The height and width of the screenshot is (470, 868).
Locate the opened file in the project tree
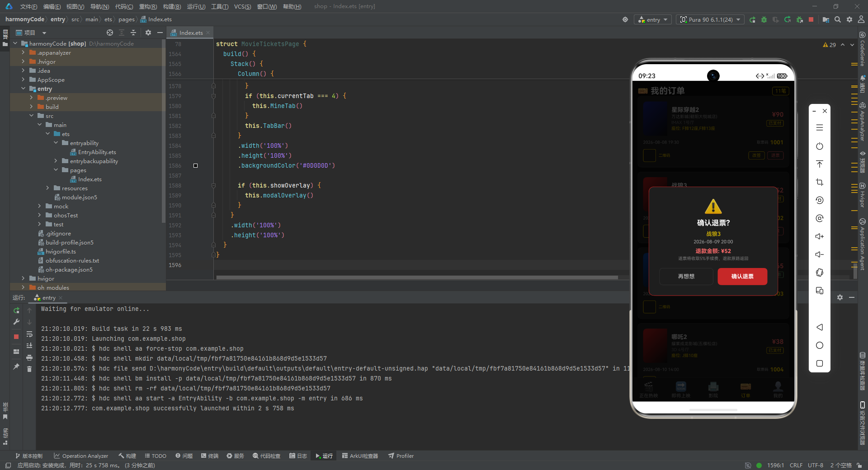pos(110,33)
